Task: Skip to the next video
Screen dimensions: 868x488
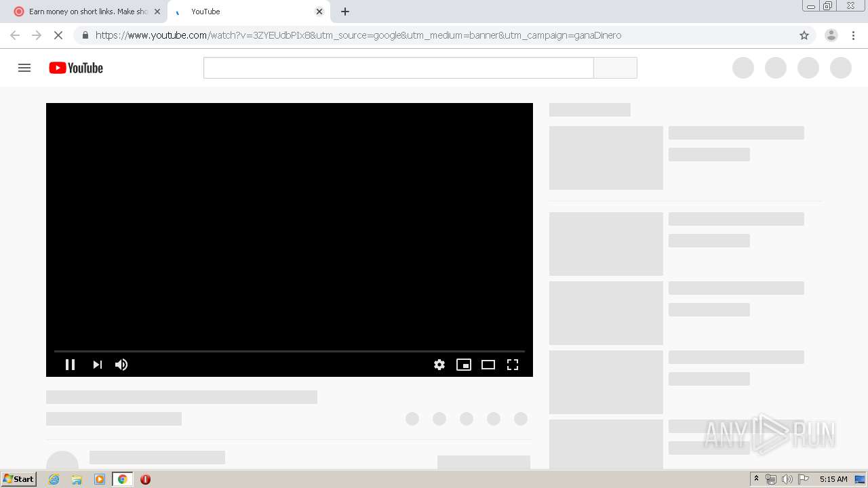Action: tap(97, 365)
